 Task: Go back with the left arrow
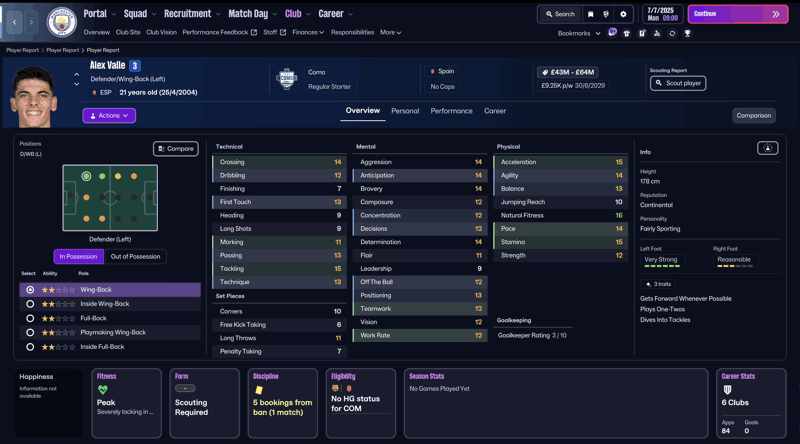point(14,22)
